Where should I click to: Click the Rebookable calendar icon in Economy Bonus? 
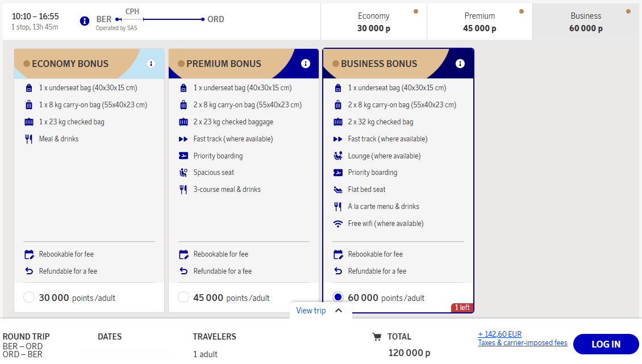[29, 254]
